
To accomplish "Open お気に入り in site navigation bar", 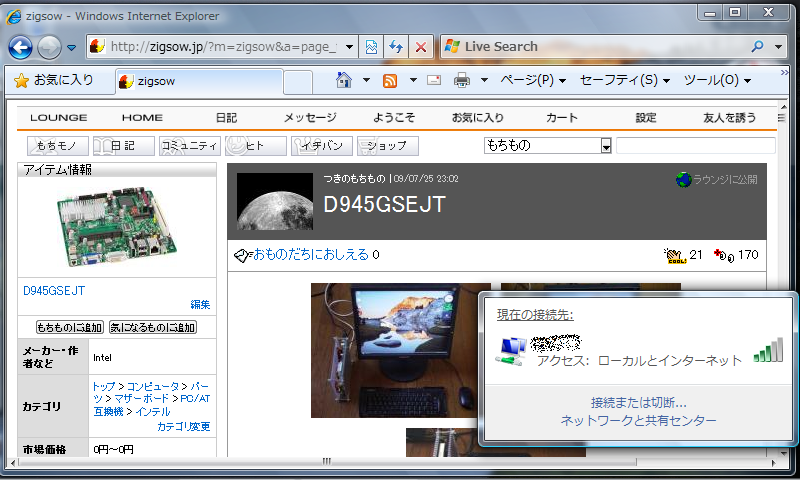I will (x=478, y=118).
